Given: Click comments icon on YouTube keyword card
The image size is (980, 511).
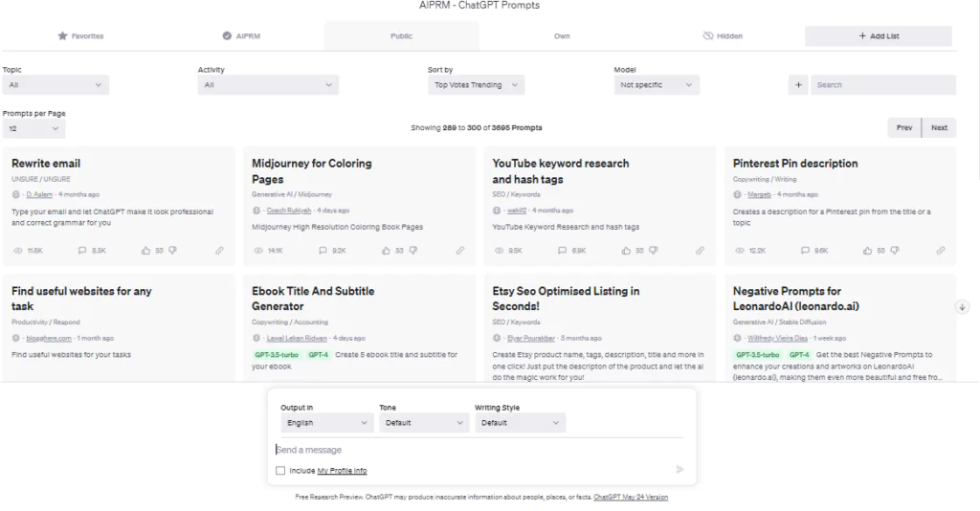Looking at the screenshot, I should 562,251.
